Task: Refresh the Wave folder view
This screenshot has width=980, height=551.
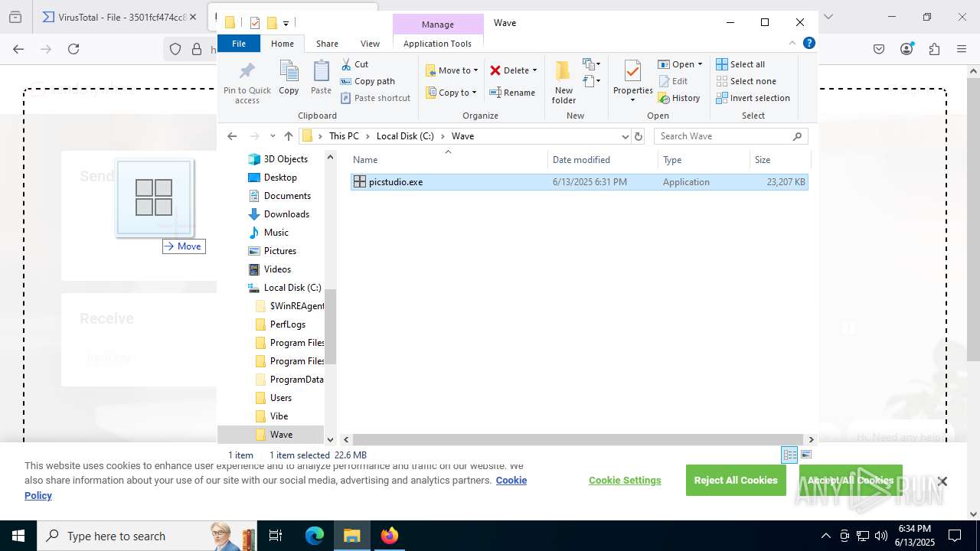Action: (x=639, y=136)
